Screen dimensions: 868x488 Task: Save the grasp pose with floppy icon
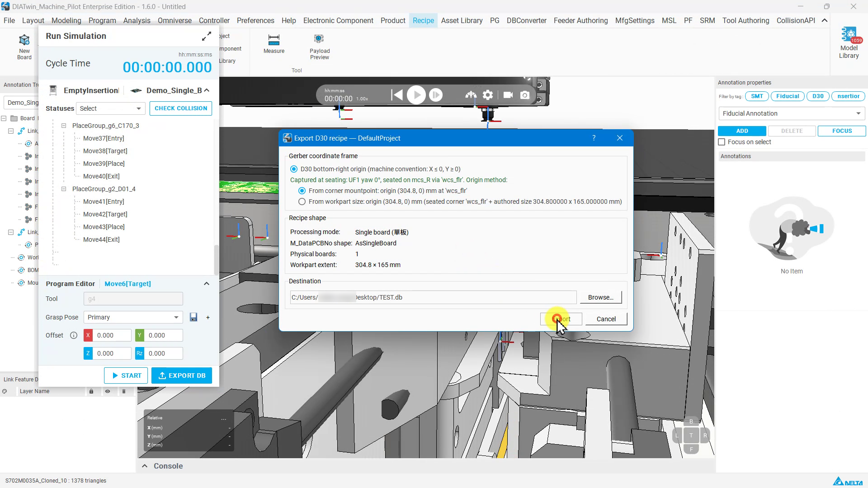tap(193, 317)
